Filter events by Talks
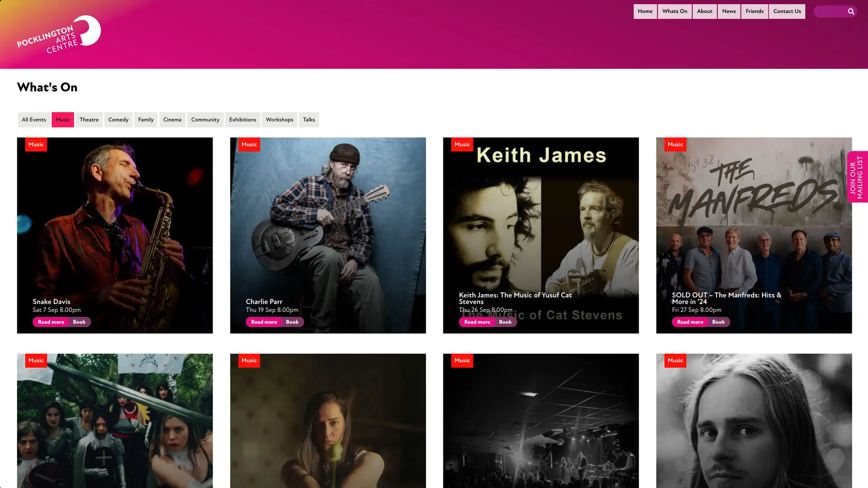Viewport: 868px width, 488px height. [x=309, y=120]
